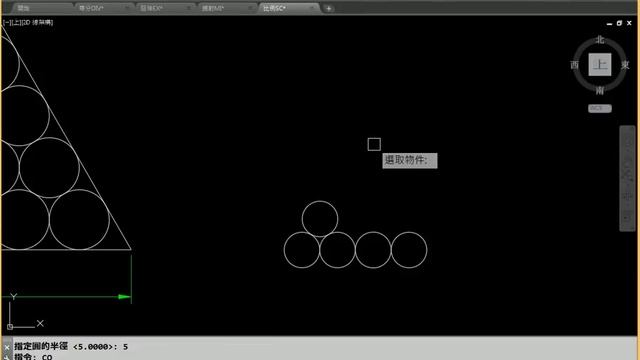640x360 pixels.
Task: Click the command history line 指定圓的半徑
Action: (x=71, y=347)
